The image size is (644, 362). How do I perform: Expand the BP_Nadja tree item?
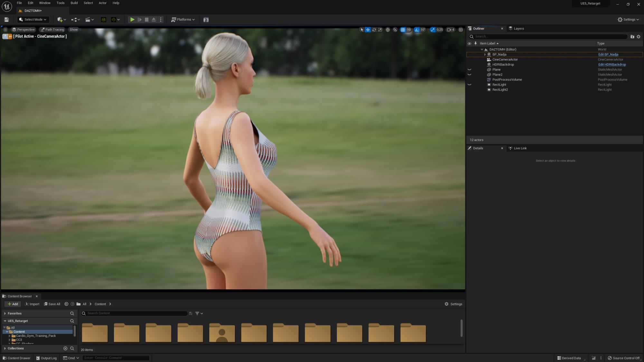(x=485, y=55)
